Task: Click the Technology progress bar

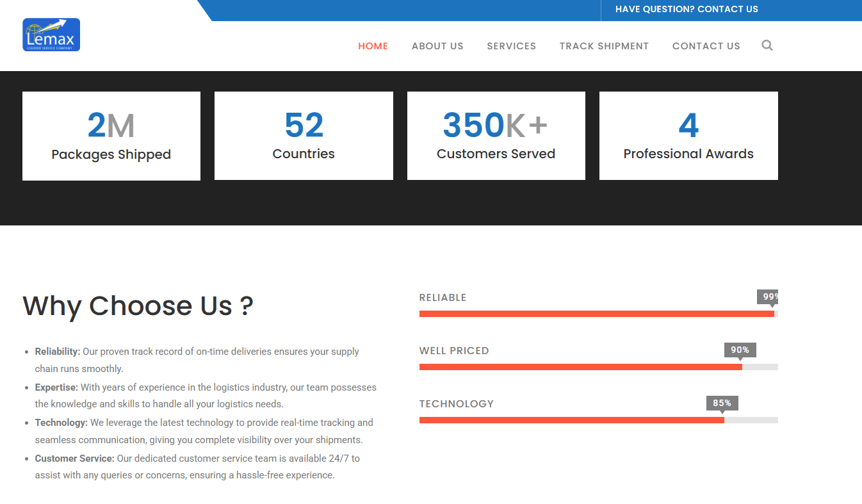Action: [598, 420]
